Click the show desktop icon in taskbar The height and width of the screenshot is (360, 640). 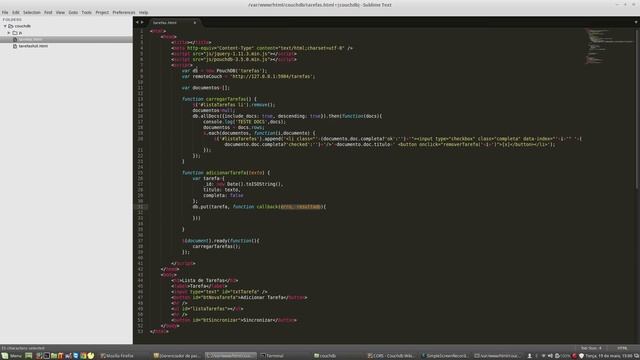pos(29,356)
